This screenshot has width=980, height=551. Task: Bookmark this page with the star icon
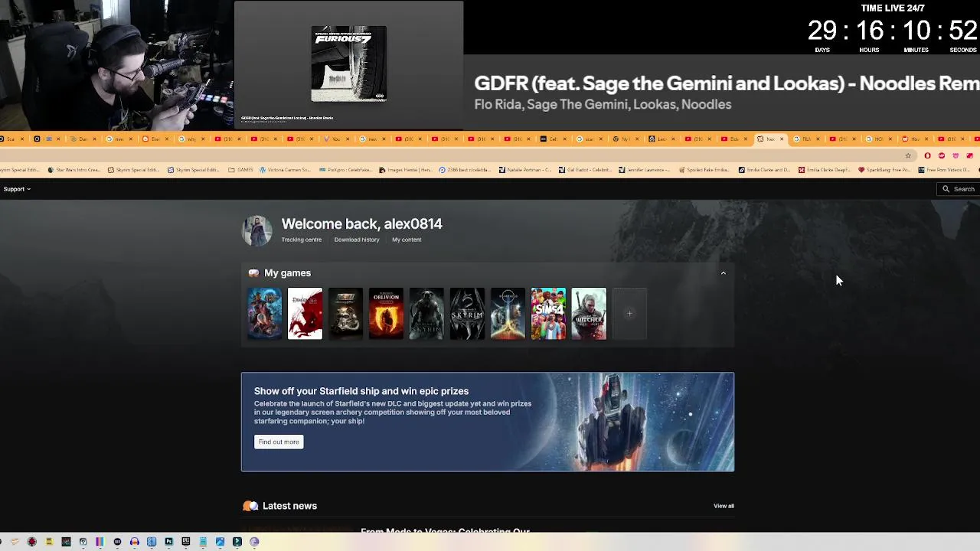tap(908, 155)
